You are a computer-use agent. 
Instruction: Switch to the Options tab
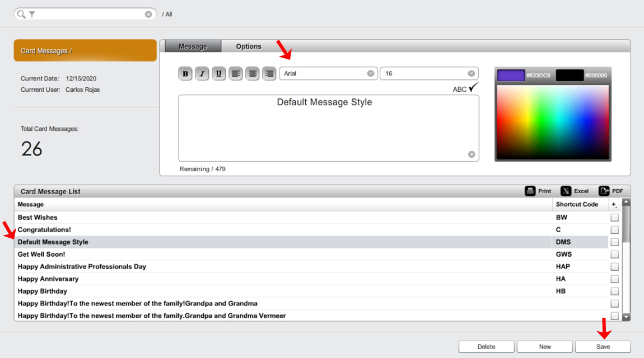249,46
